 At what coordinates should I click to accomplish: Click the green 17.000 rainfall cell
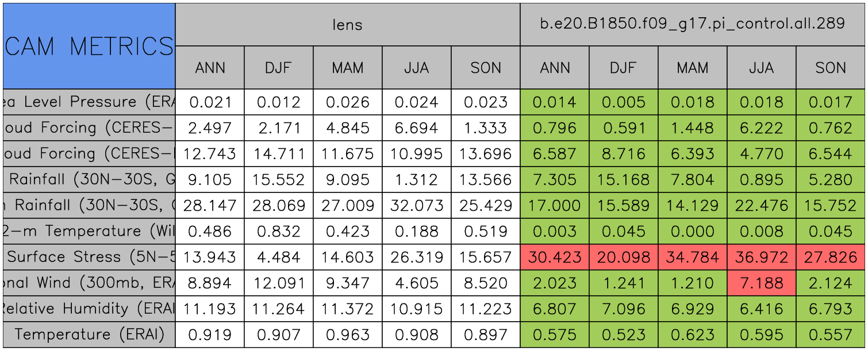click(x=555, y=205)
